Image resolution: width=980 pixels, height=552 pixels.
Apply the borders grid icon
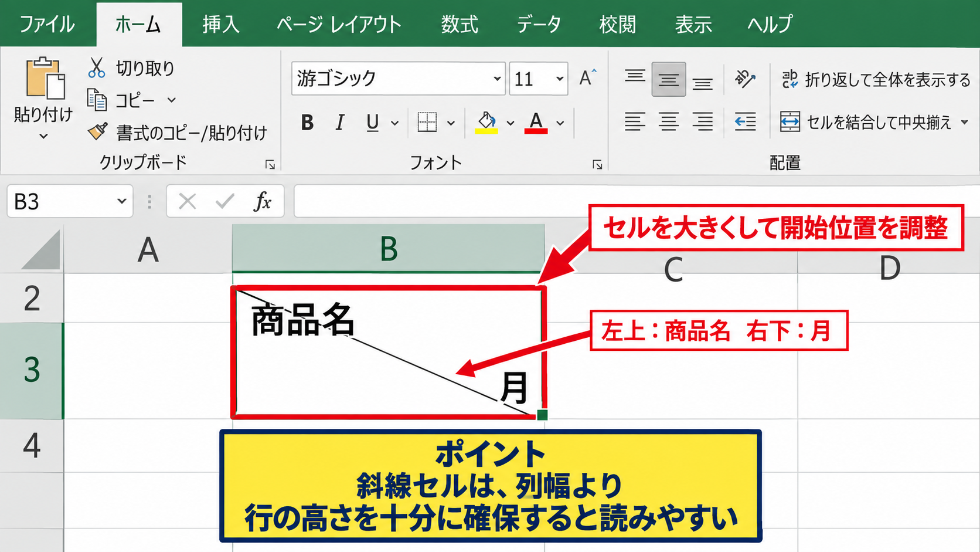point(427,122)
